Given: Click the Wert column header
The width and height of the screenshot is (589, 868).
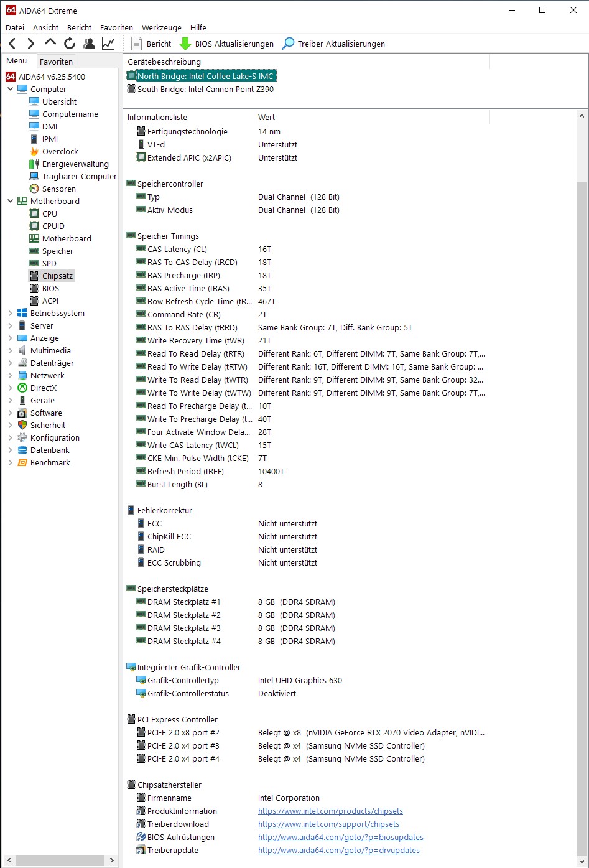Looking at the screenshot, I should (372, 117).
